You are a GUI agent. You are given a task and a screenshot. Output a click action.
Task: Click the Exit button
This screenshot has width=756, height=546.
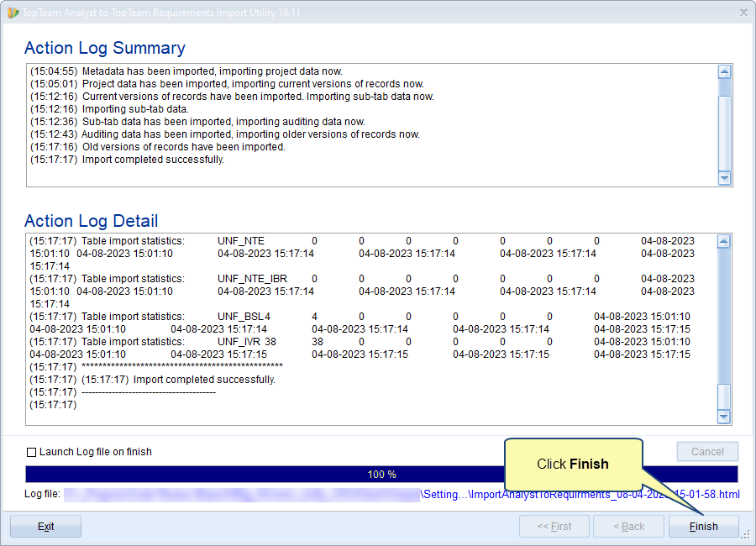tap(46, 526)
